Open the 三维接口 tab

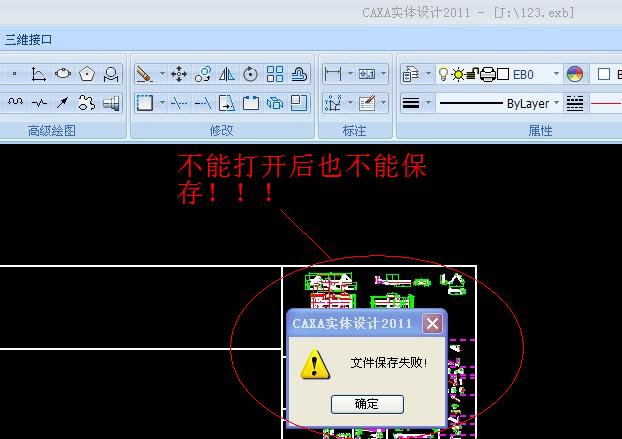pos(28,40)
